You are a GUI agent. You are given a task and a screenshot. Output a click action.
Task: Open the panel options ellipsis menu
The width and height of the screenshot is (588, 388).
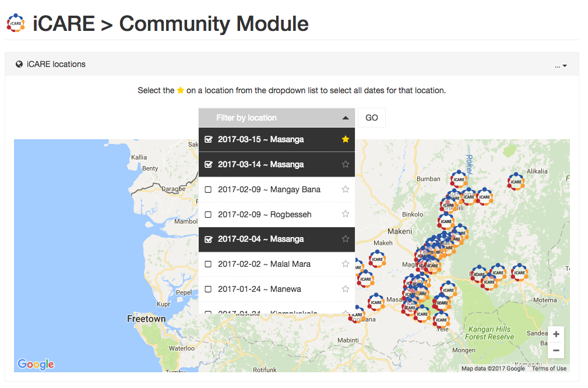point(561,66)
